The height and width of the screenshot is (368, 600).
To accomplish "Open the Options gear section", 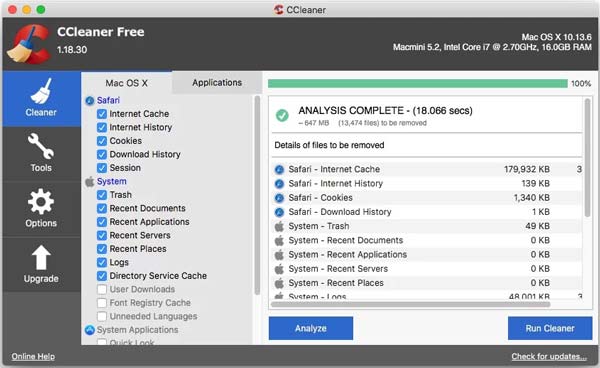I will click(x=41, y=209).
